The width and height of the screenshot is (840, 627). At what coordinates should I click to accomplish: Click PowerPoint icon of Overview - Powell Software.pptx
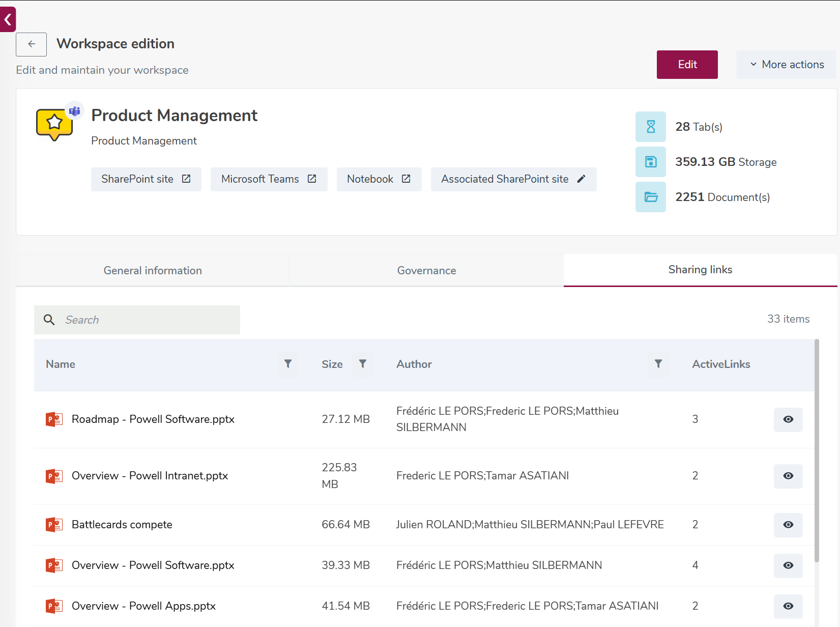(54, 565)
